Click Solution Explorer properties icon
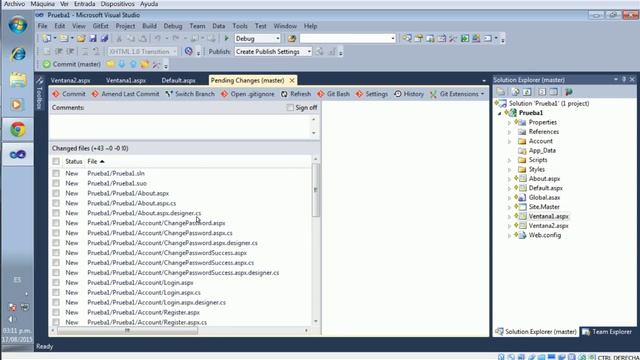 (501, 92)
